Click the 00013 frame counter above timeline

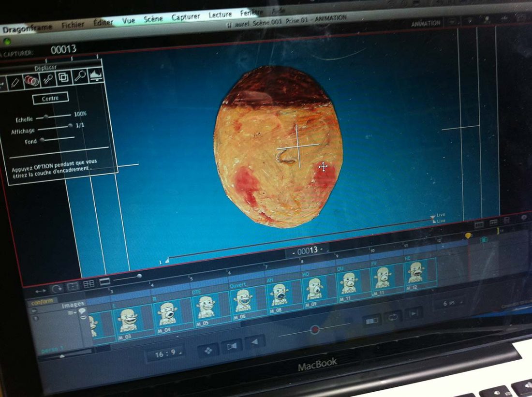point(308,251)
